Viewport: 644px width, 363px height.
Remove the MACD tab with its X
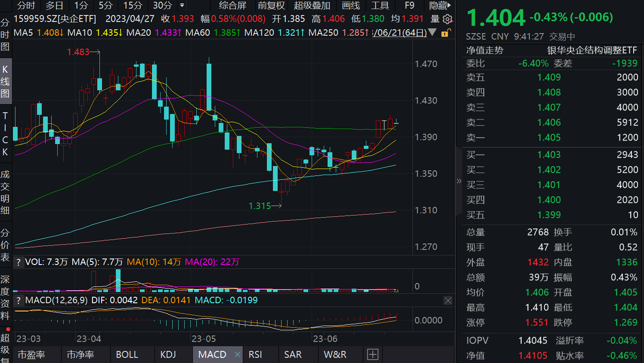[x=237, y=354]
